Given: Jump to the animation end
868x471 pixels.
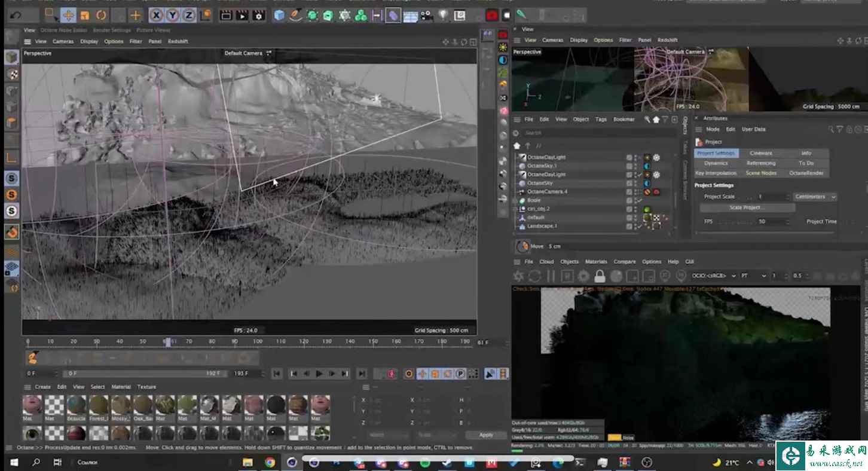Looking at the screenshot, I should (362, 374).
